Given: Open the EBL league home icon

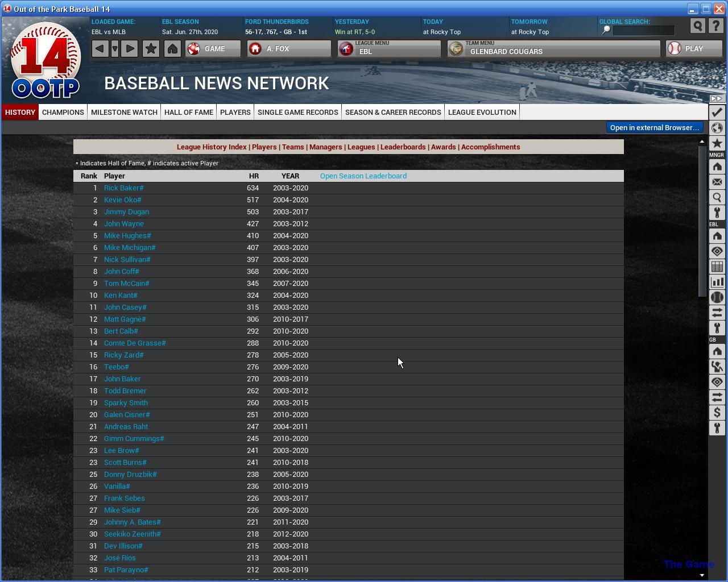Looking at the screenshot, I should [x=717, y=236].
